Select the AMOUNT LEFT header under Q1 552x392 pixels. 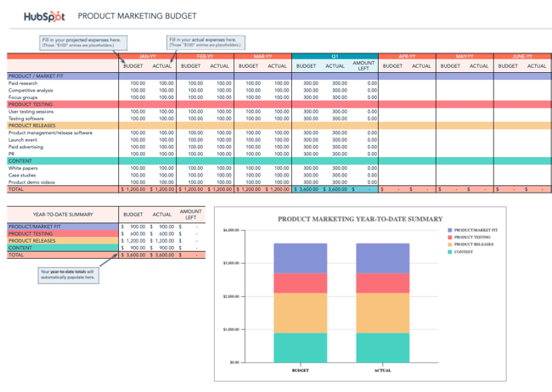(x=363, y=65)
